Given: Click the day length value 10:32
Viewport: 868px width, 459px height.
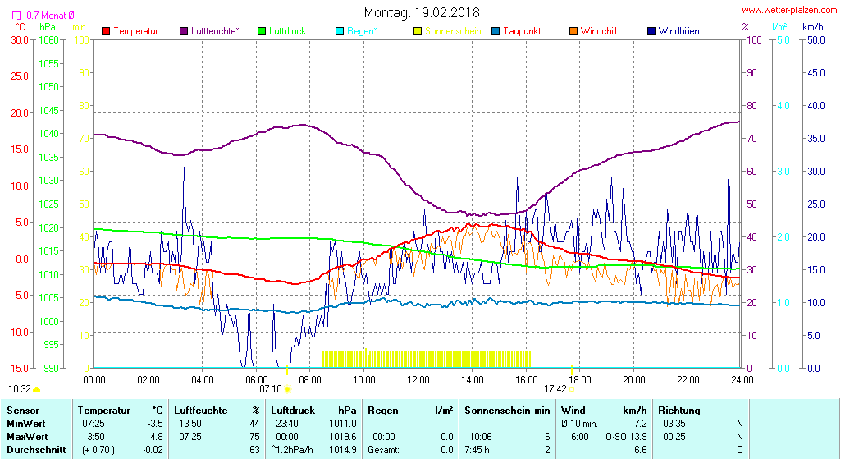Looking at the screenshot, I should 20,389.
